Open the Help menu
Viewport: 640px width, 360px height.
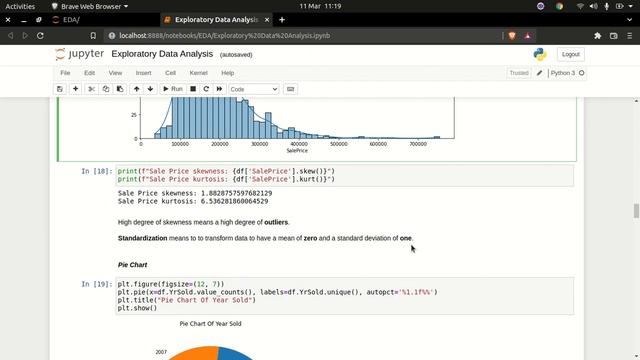point(227,73)
